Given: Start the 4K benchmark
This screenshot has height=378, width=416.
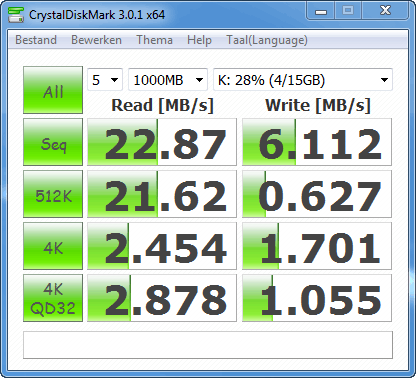Looking at the screenshot, I should click(x=53, y=246).
